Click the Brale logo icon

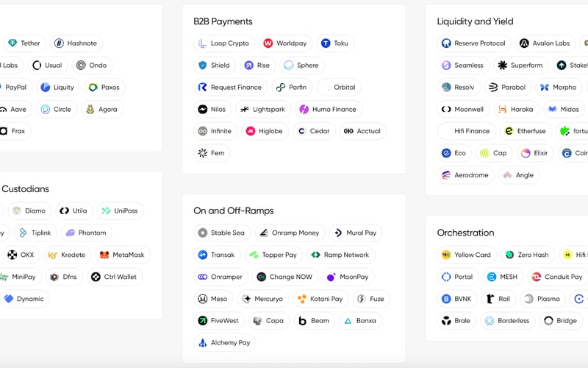[446, 321]
